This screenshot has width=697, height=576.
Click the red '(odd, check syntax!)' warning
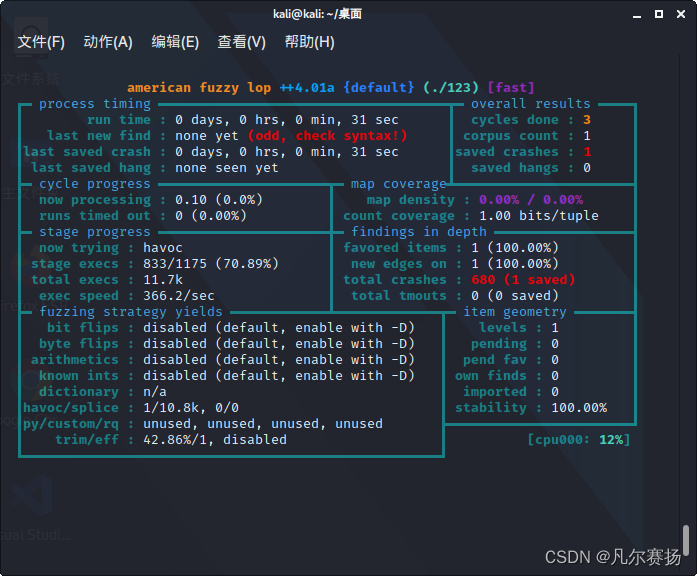click(x=327, y=136)
